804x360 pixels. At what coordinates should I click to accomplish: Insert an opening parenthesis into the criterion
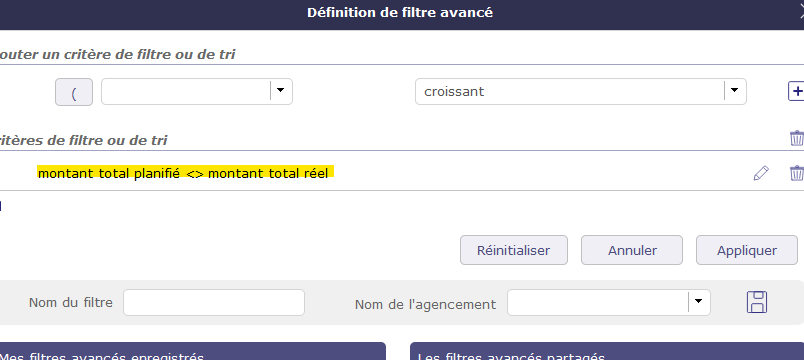point(74,92)
